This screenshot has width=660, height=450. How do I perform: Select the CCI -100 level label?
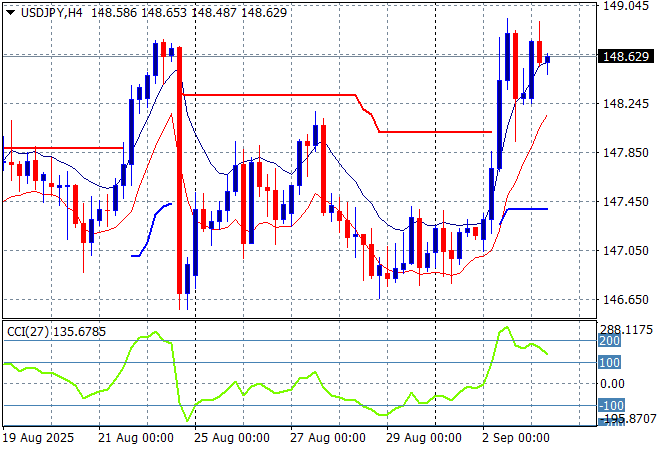(x=609, y=405)
